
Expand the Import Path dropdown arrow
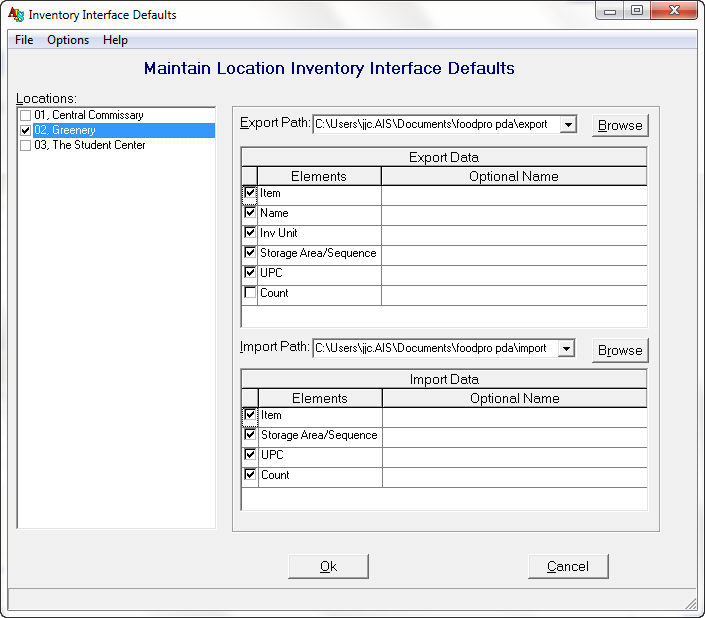pyautogui.click(x=567, y=348)
